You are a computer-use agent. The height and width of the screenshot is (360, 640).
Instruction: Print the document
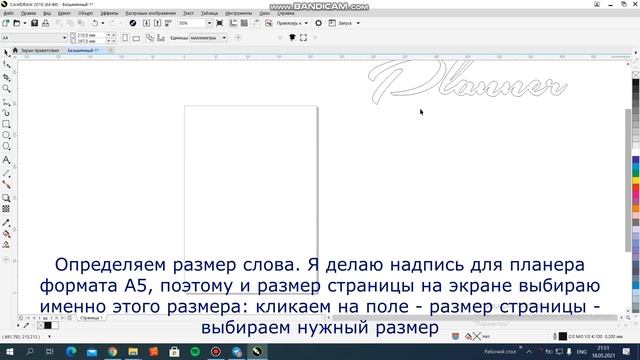point(46,23)
